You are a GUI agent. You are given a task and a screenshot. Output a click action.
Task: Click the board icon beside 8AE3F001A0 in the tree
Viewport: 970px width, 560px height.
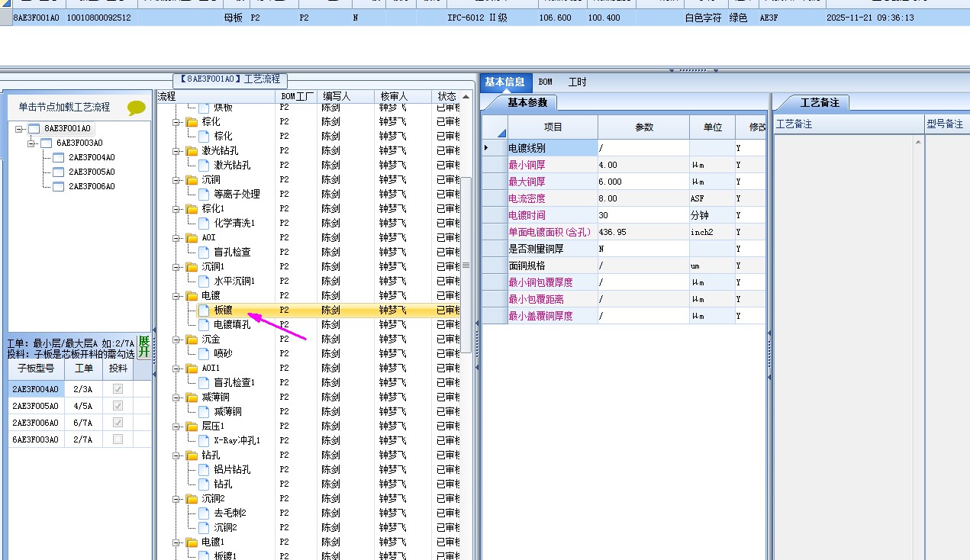point(34,128)
